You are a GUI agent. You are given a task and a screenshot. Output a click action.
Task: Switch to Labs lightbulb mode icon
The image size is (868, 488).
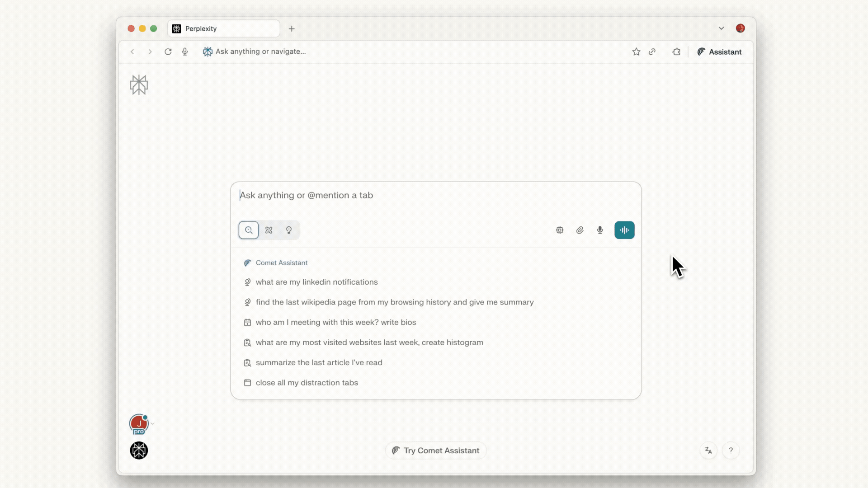[x=289, y=230]
